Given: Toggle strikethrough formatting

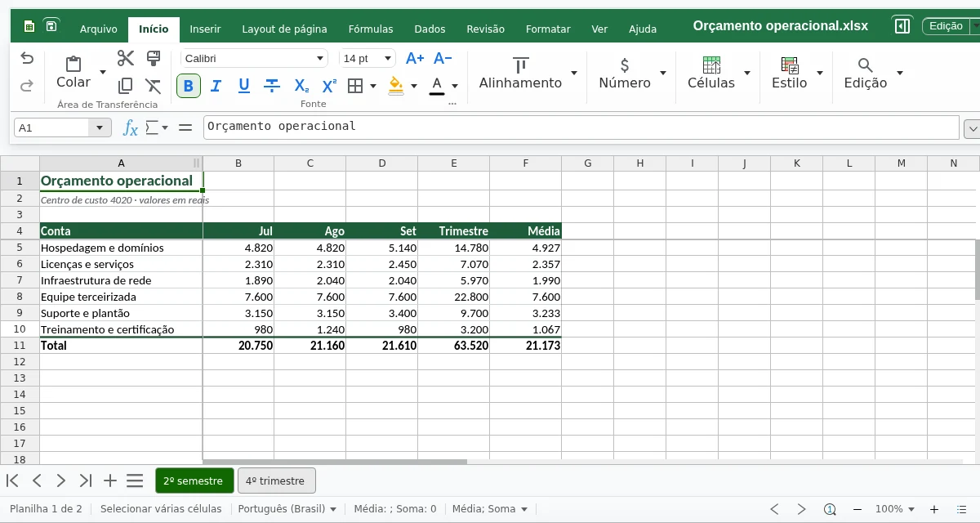Looking at the screenshot, I should pyautogui.click(x=273, y=85).
